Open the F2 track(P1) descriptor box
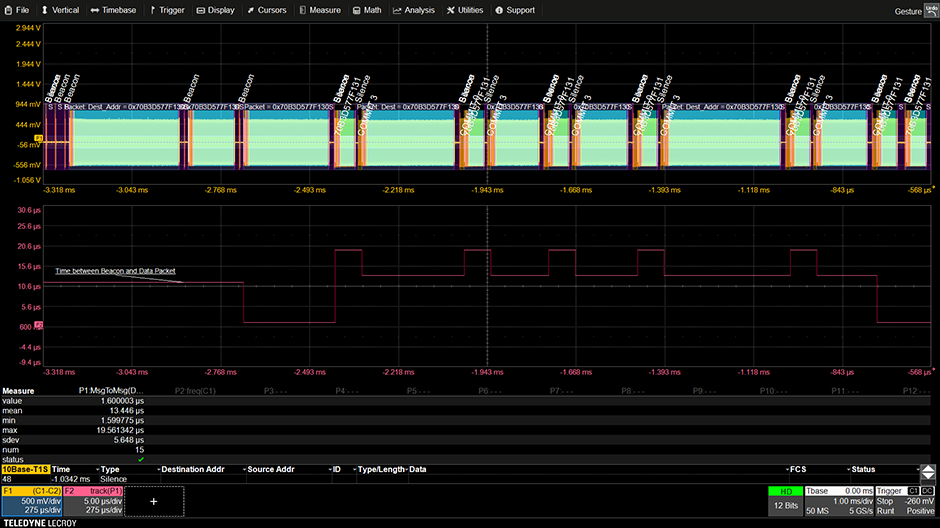This screenshot has height=528, width=940. coord(93,500)
